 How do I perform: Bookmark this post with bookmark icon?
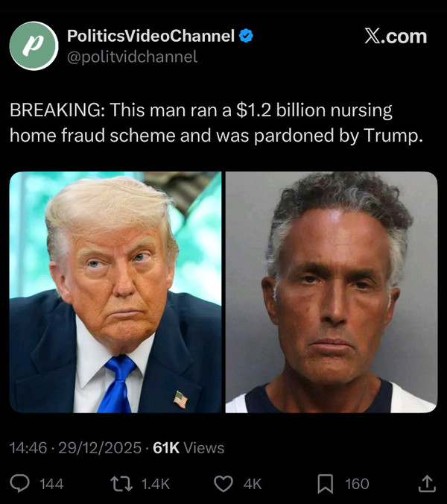point(326,484)
